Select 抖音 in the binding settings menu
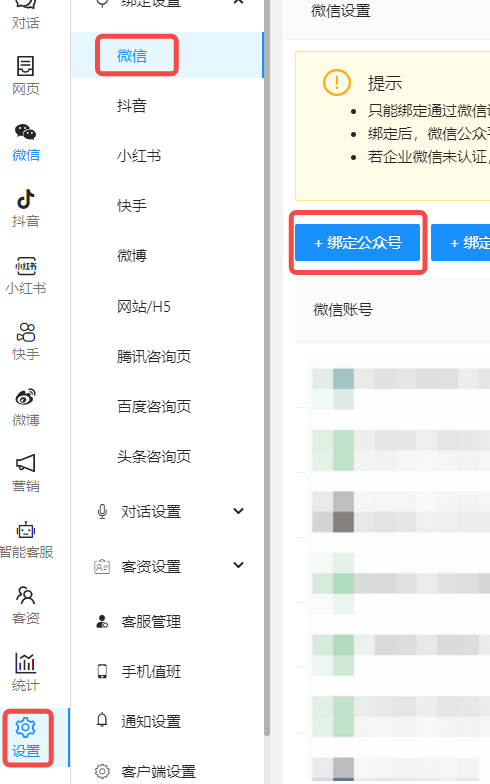This screenshot has width=490, height=784. 132,106
